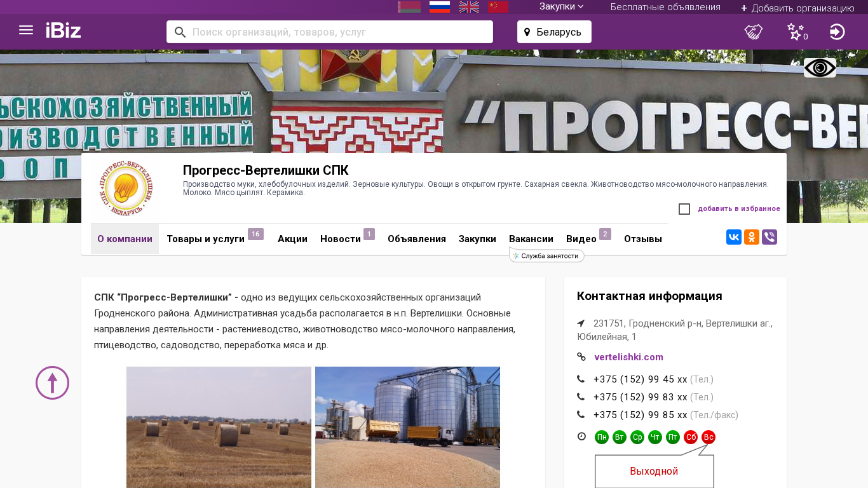Select Friday (Пт) schedule circle

673,437
